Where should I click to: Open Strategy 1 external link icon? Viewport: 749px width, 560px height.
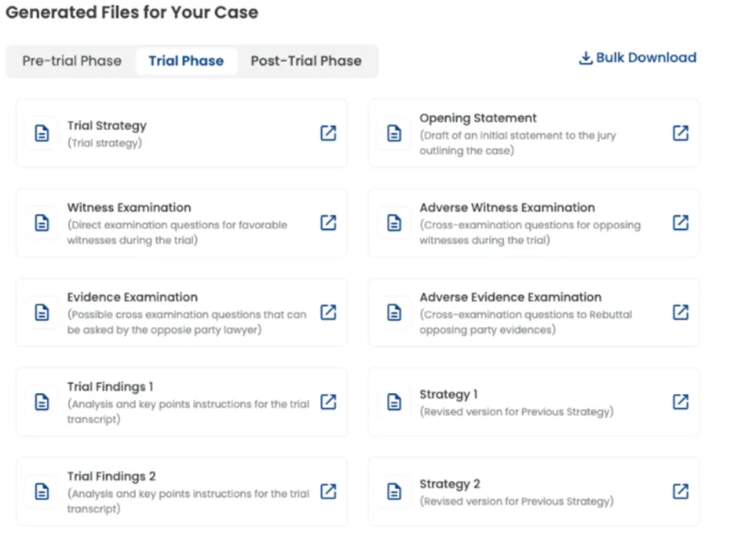tap(681, 402)
